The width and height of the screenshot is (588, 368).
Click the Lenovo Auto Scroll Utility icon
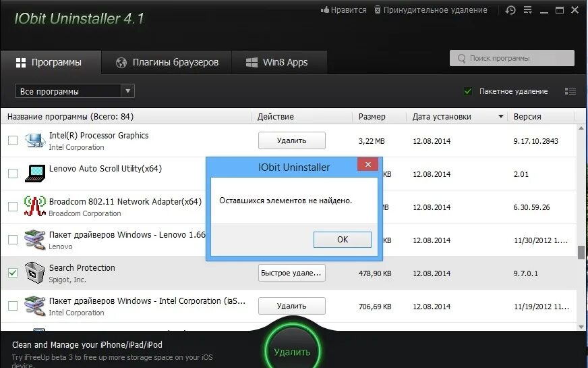pos(35,174)
